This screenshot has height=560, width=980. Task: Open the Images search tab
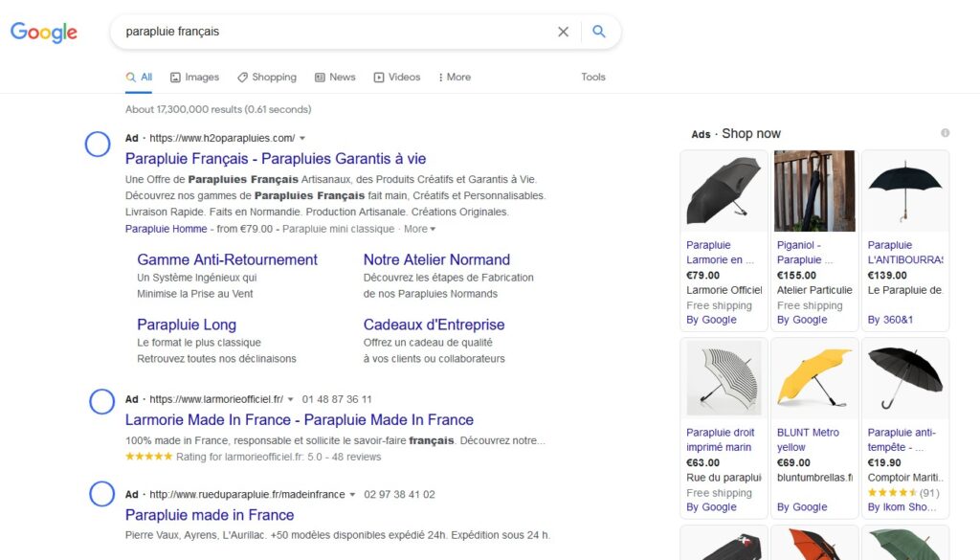point(194,77)
